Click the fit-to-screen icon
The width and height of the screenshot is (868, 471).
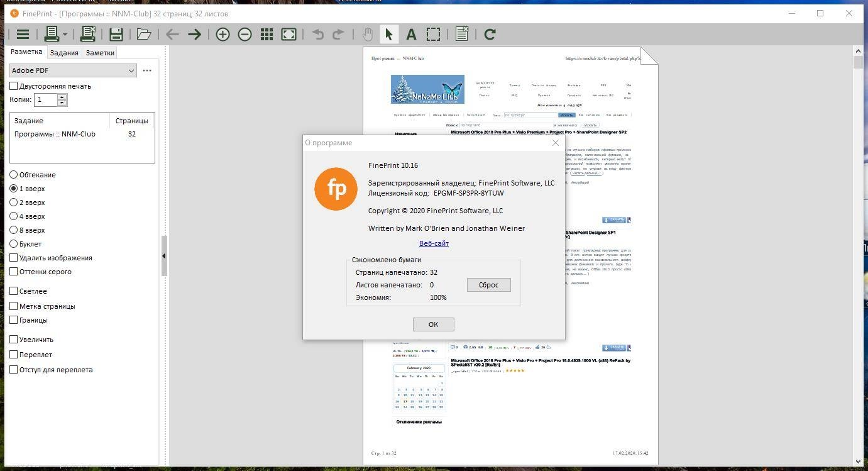288,35
